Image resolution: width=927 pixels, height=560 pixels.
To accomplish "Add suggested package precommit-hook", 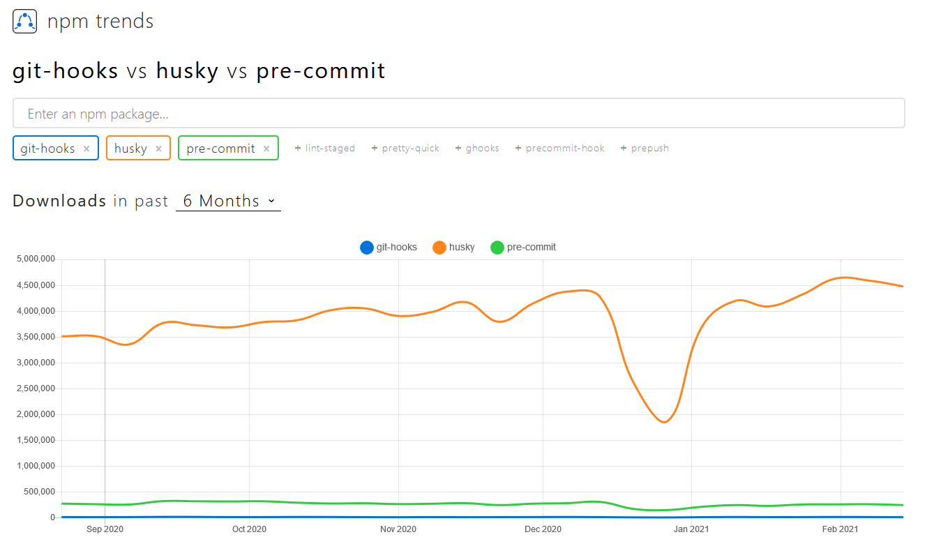I will tap(560, 148).
